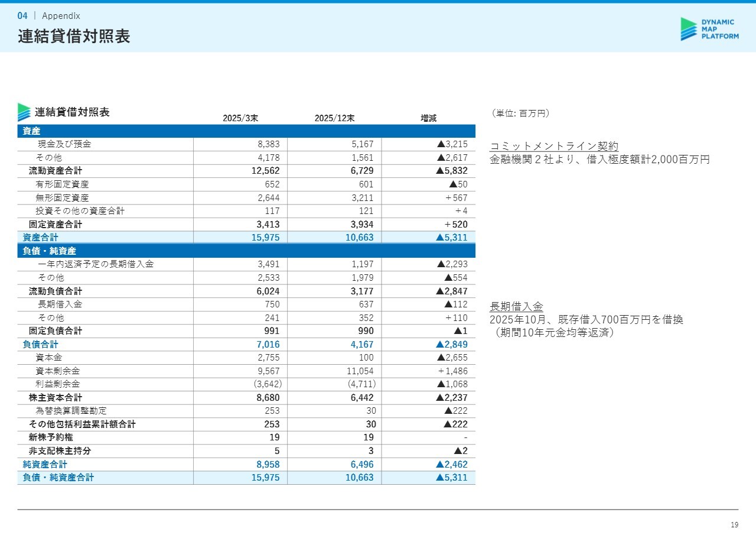Select the 2025/3末 column header
Image resolution: width=756 pixels, height=535 pixels.
[240, 118]
